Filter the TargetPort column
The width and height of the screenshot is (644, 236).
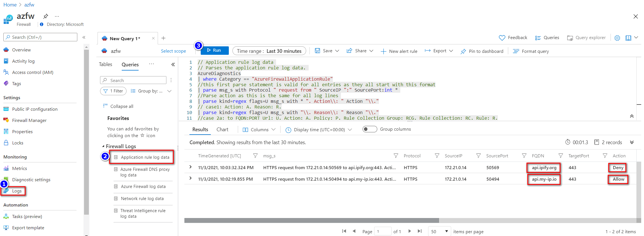tap(605, 156)
